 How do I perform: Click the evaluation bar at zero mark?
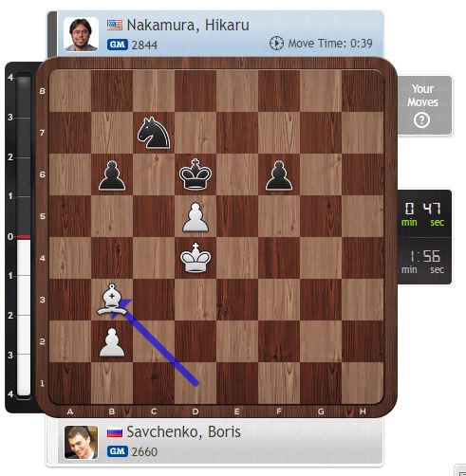(24, 237)
